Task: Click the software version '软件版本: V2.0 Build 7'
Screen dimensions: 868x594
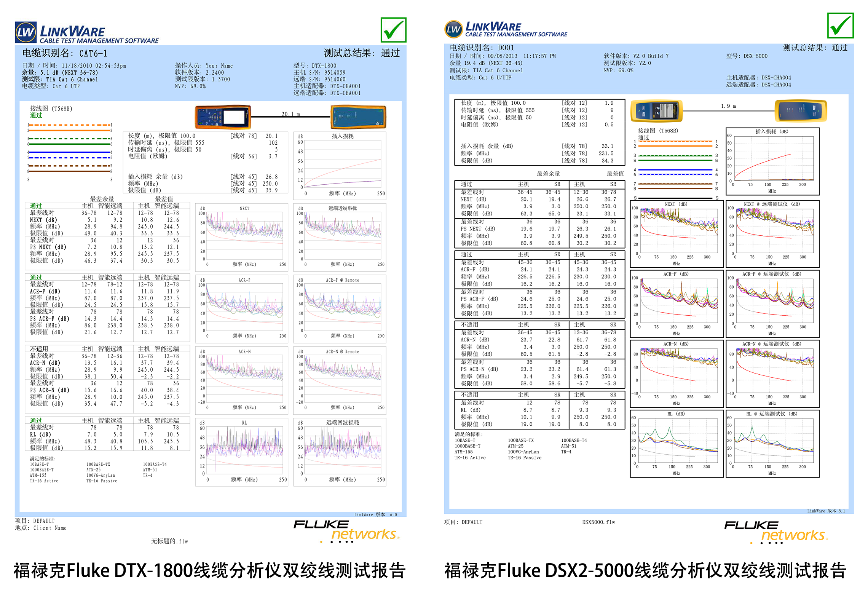Action: (x=636, y=56)
